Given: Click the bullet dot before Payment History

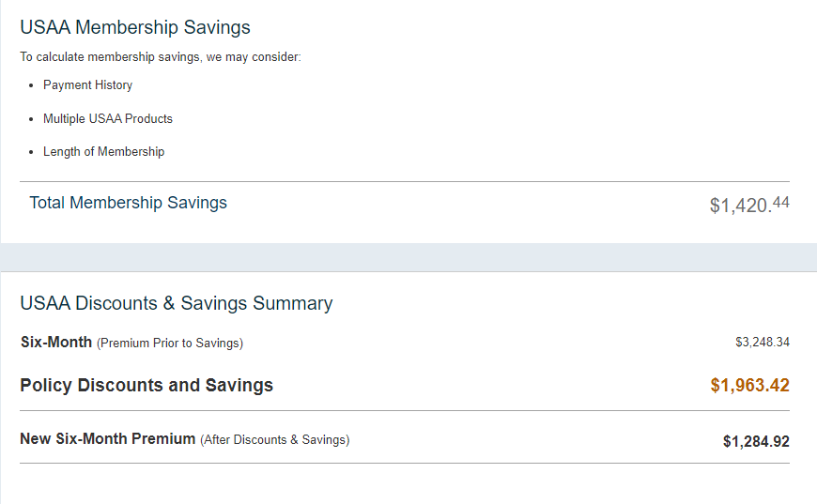Looking at the screenshot, I should tap(32, 85).
